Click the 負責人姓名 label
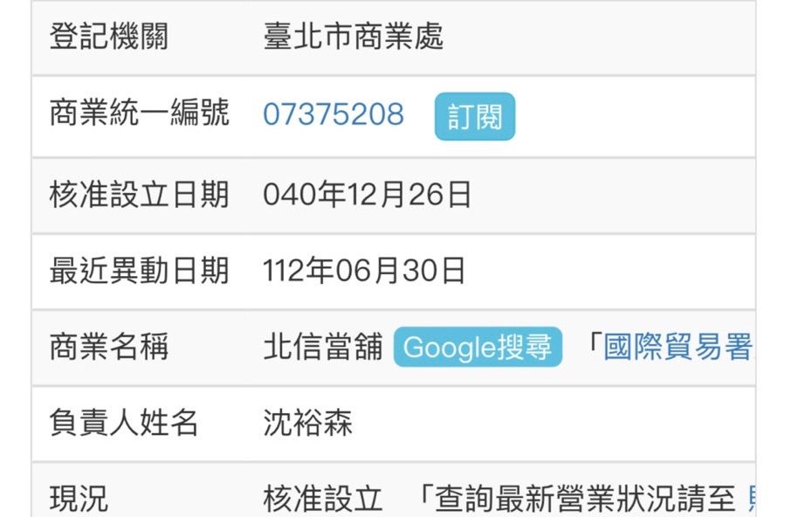This screenshot has height=517, width=812. click(x=124, y=424)
